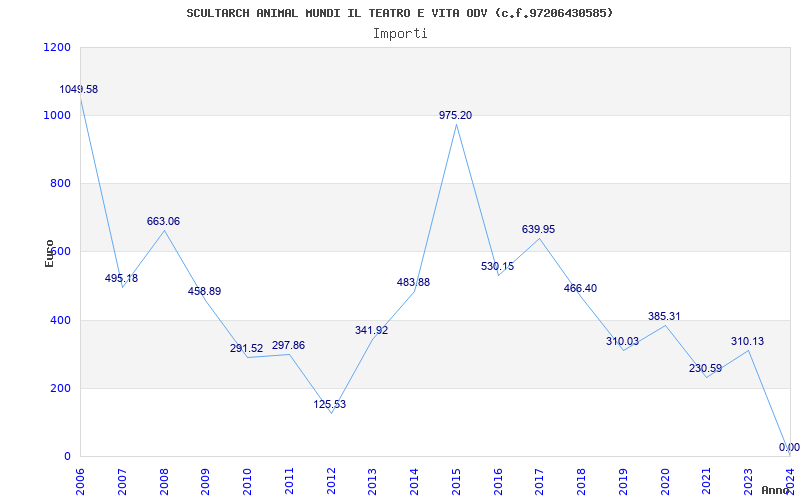Select data label 230.59
Image resolution: width=800 pixels, height=500 pixels.
point(706,368)
